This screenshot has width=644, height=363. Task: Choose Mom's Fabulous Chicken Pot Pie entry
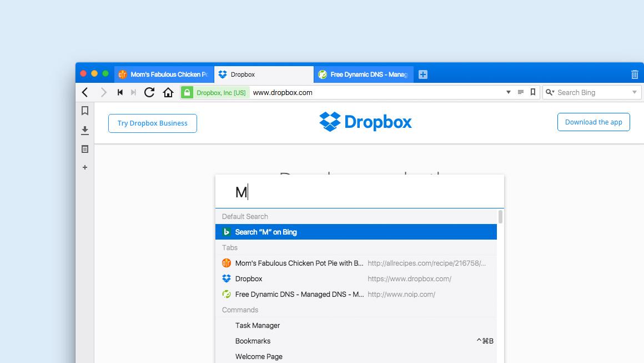pyautogui.click(x=356, y=263)
